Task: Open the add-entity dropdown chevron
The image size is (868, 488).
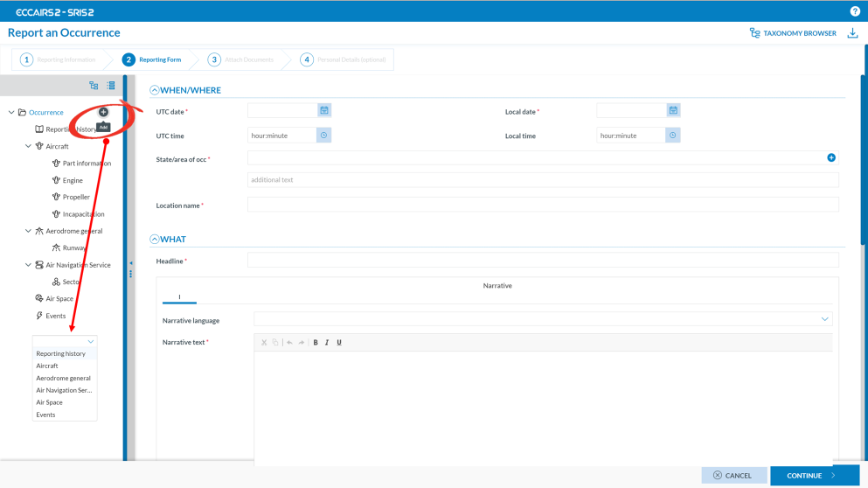Action: pos(91,341)
